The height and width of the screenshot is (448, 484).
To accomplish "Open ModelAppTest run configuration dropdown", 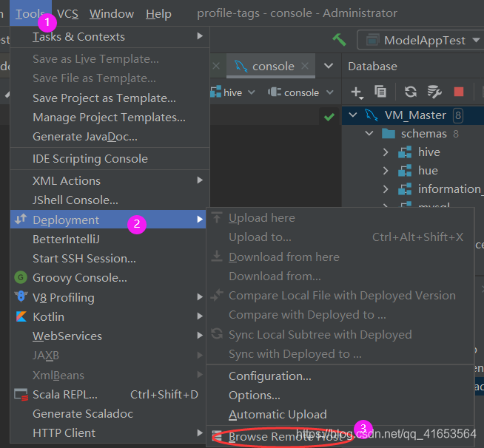I will coord(420,40).
